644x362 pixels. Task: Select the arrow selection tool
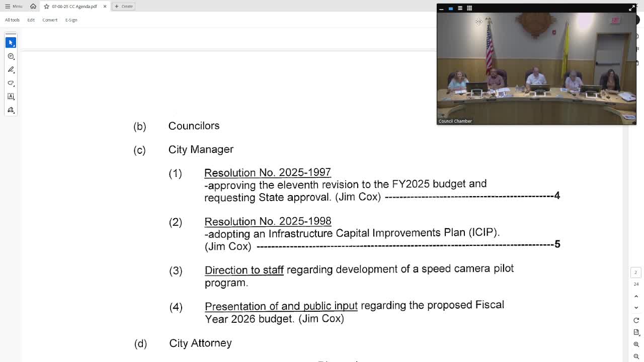point(11,43)
